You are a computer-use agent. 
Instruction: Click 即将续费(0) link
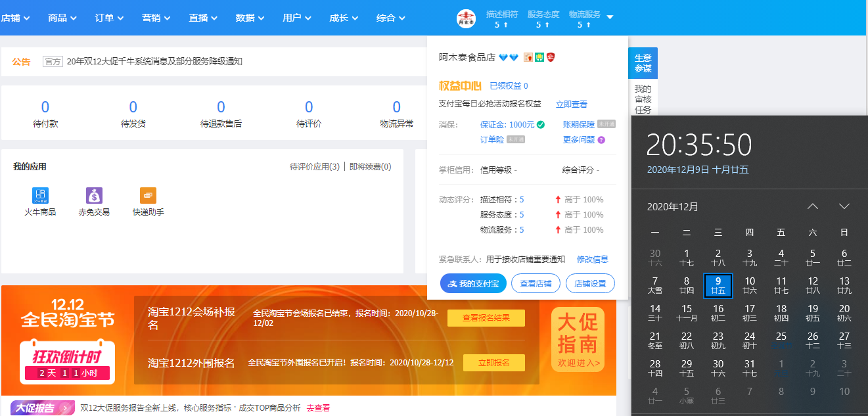point(371,167)
